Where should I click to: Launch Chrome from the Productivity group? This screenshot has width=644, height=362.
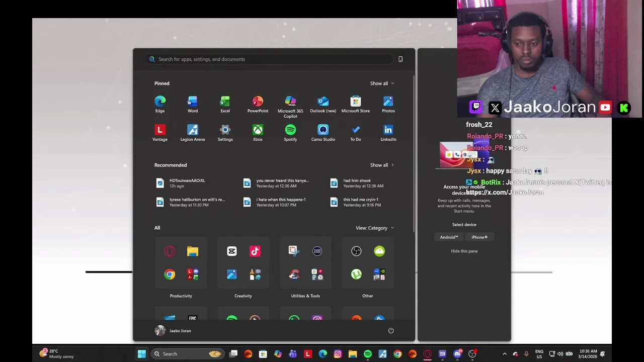click(x=170, y=274)
